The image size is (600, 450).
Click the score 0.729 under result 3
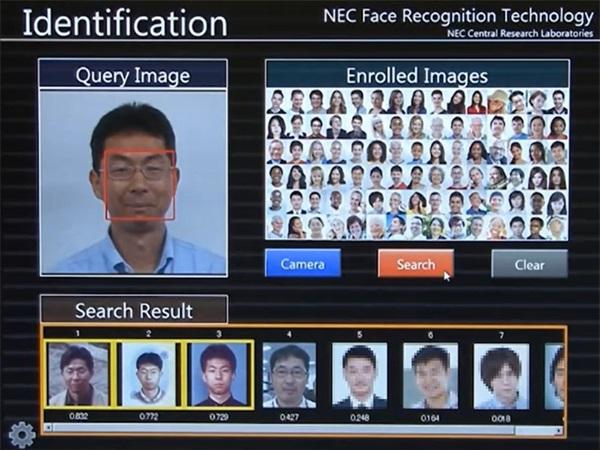click(x=219, y=417)
